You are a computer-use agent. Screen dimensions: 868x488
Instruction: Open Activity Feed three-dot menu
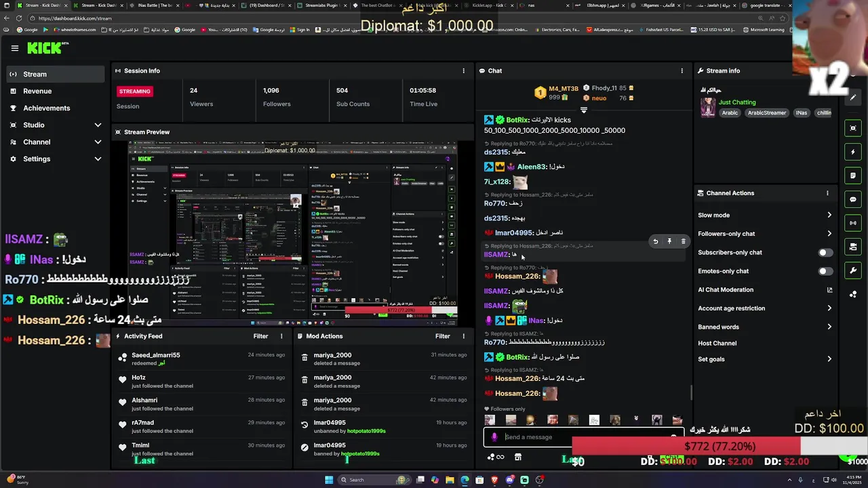(281, 336)
